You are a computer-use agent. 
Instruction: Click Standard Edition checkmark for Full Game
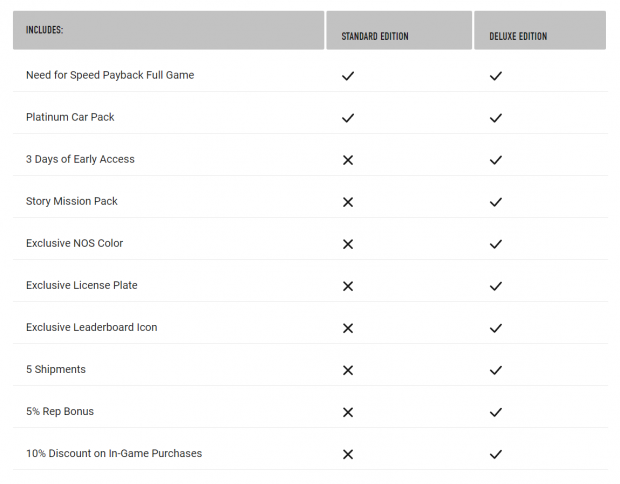pyautogui.click(x=348, y=76)
